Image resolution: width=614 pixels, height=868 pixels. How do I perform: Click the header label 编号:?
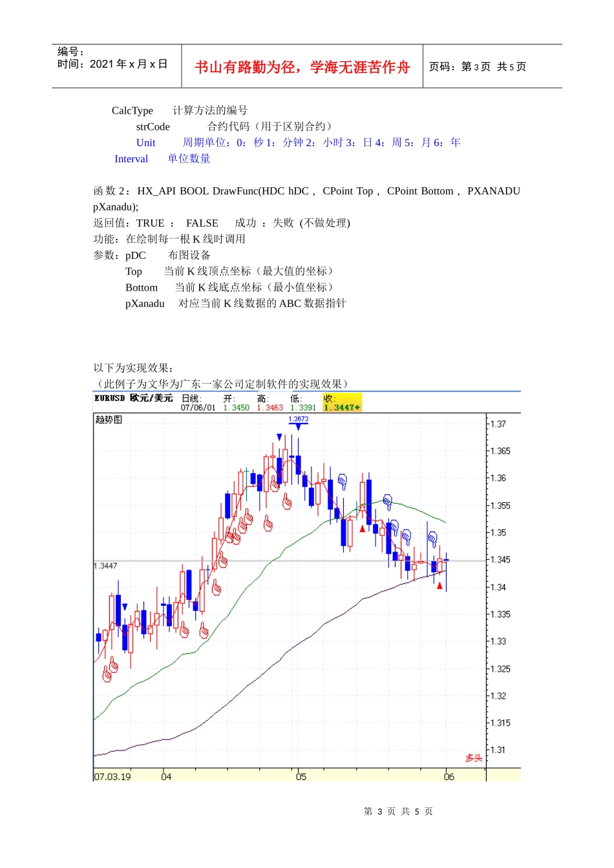pos(70,52)
